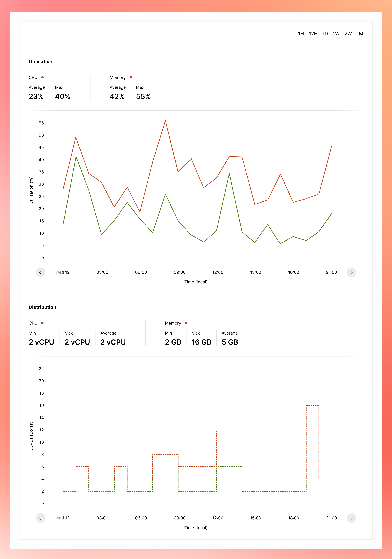Choose the 2W time range tab
Image resolution: width=392 pixels, height=559 pixels.
[x=348, y=34]
